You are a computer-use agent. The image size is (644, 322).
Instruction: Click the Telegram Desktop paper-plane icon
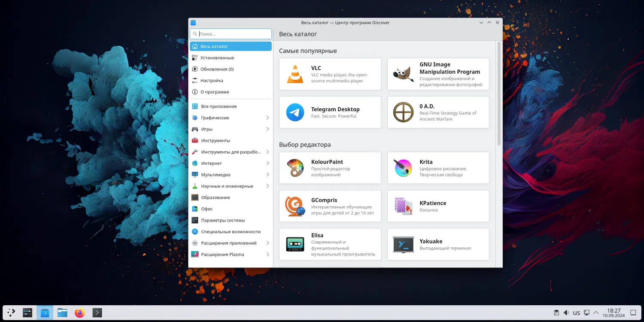(x=295, y=112)
